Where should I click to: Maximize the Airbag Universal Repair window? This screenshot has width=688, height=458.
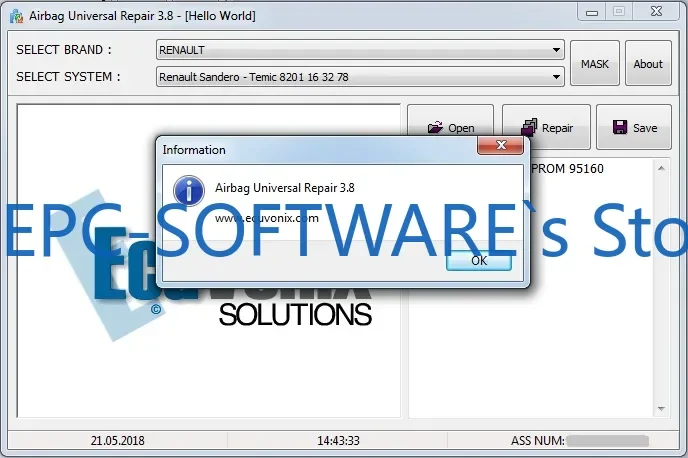click(x=619, y=11)
